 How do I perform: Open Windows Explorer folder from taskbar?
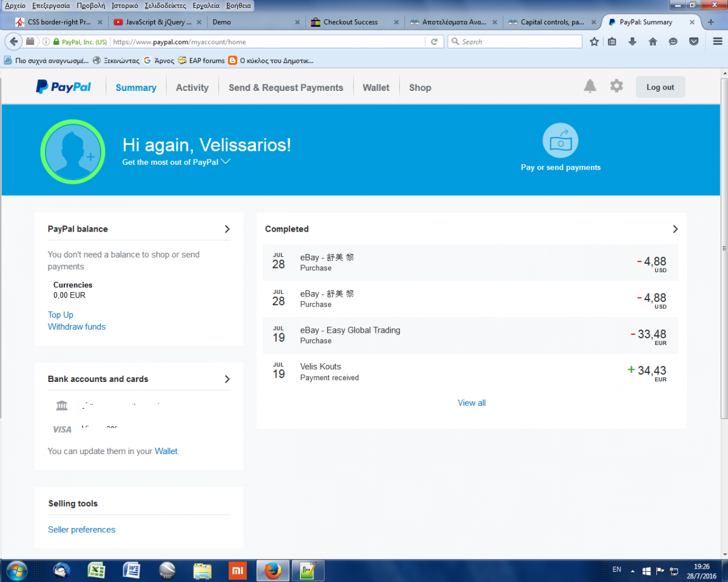202,570
